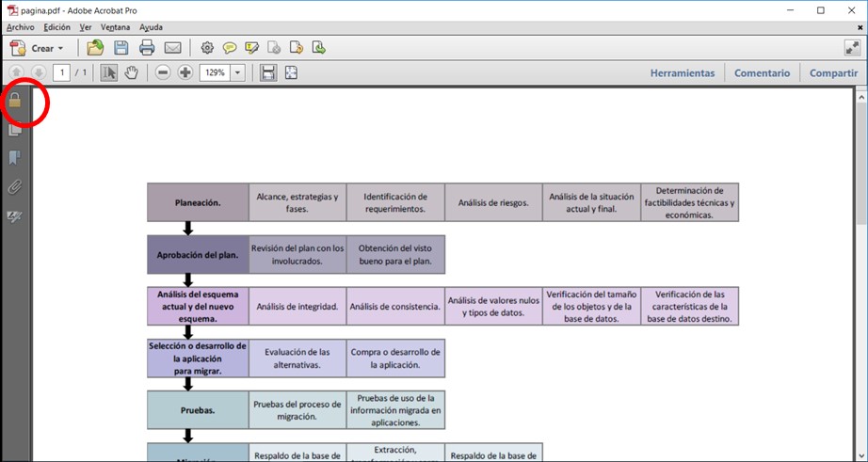Print the document using printer icon

(x=147, y=48)
